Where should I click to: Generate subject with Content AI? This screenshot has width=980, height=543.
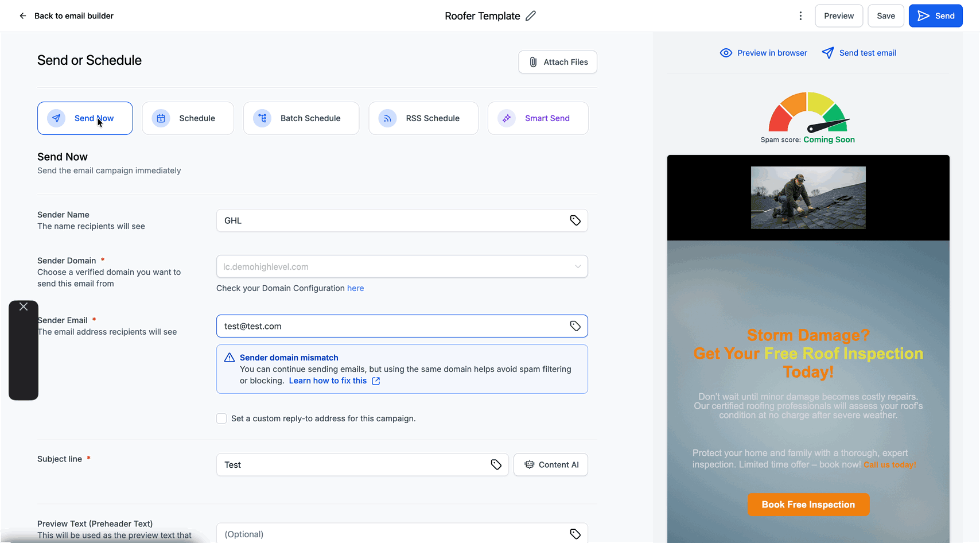551,465
